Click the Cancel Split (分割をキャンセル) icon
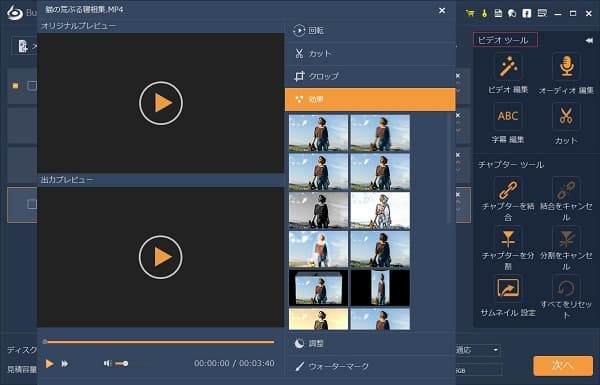 (566, 238)
